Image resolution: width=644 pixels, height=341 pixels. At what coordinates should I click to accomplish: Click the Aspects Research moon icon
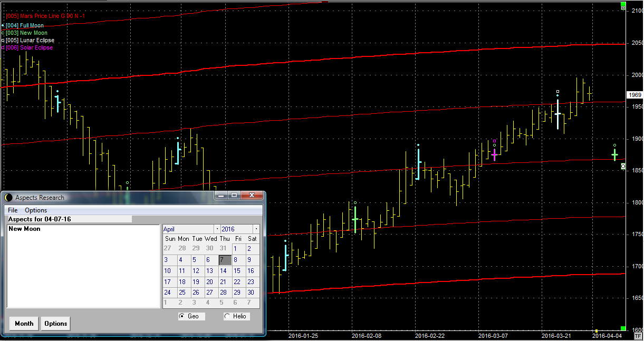[8, 198]
